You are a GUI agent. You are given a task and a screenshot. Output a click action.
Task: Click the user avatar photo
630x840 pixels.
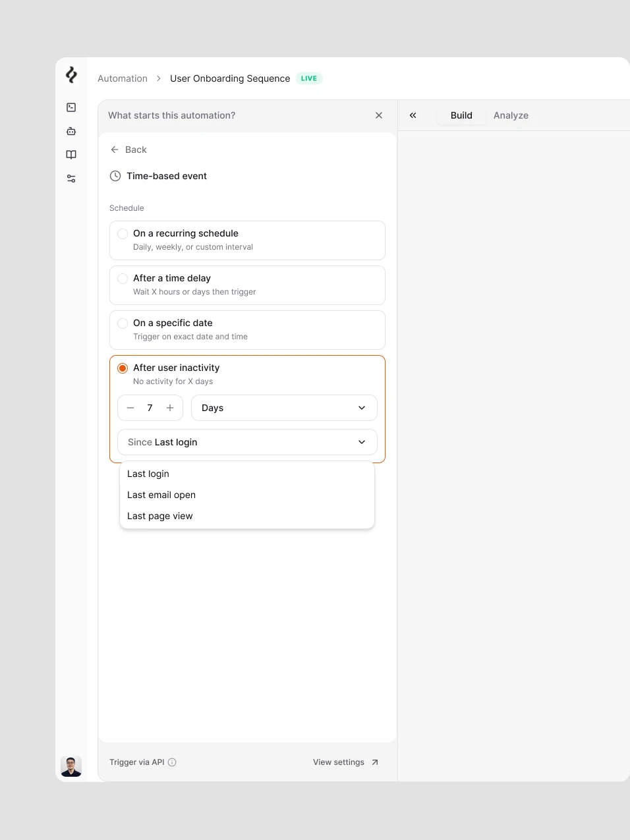(71, 766)
